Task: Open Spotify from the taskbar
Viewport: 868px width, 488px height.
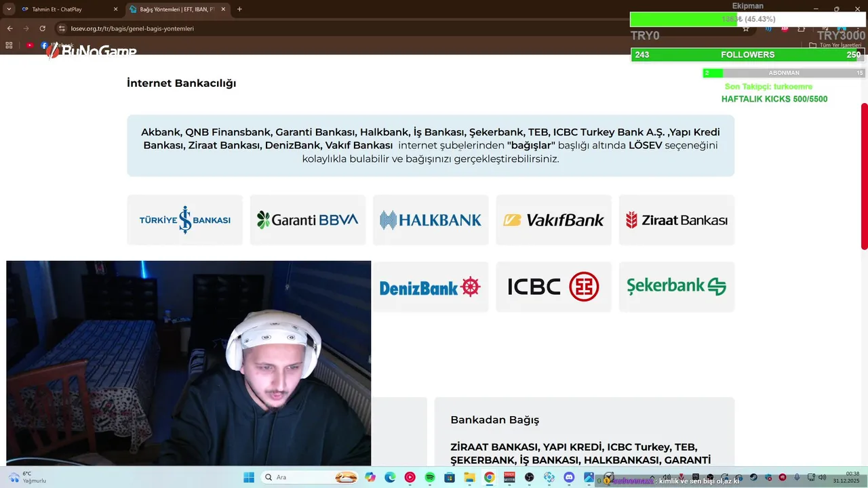Action: point(429,477)
